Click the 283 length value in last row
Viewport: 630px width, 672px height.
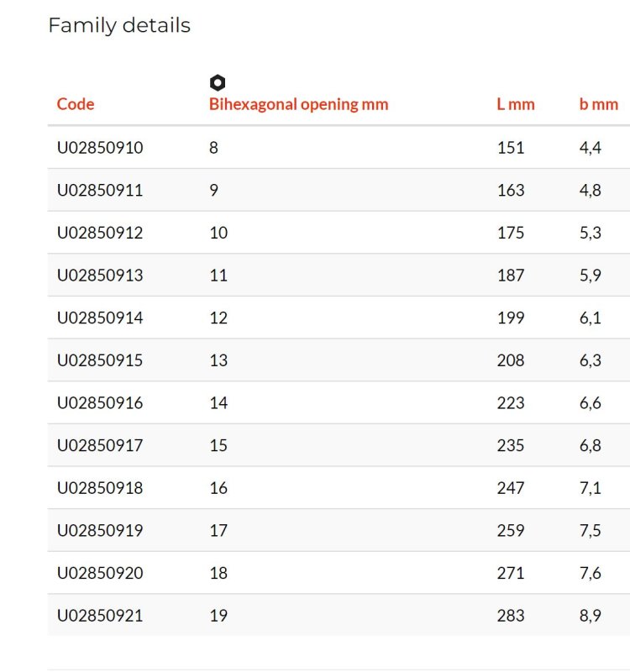point(511,616)
